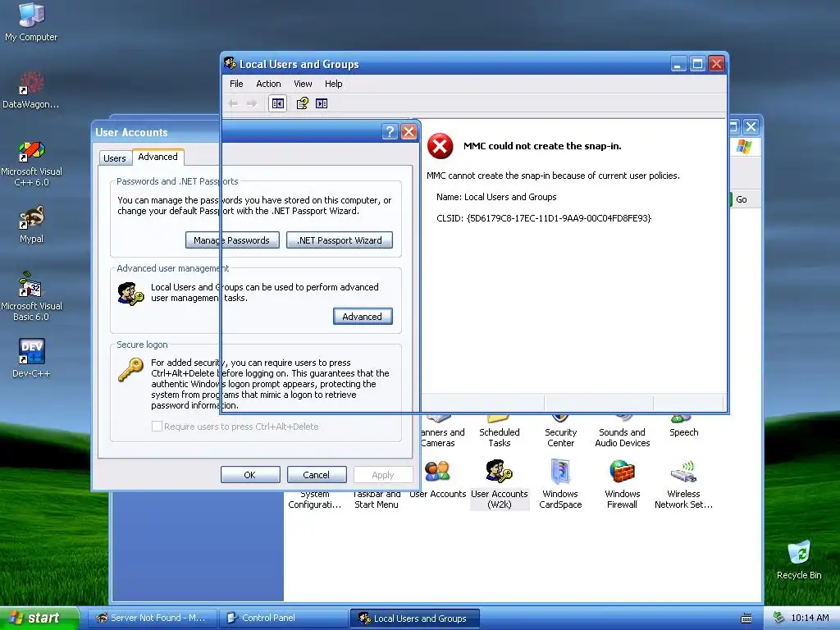Open Windows Firewall in Control Panel
Image resolution: width=840 pixels, height=630 pixels.
click(x=622, y=484)
